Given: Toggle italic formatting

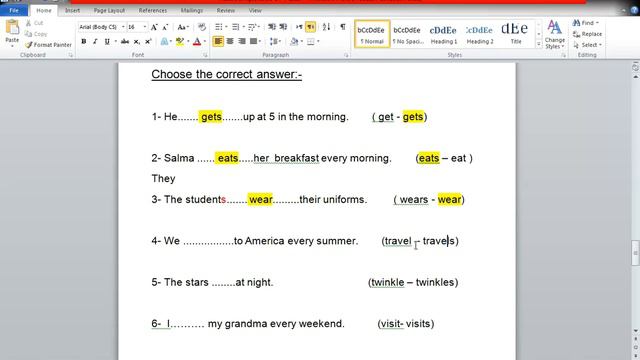Looking at the screenshot, I should (x=95, y=41).
